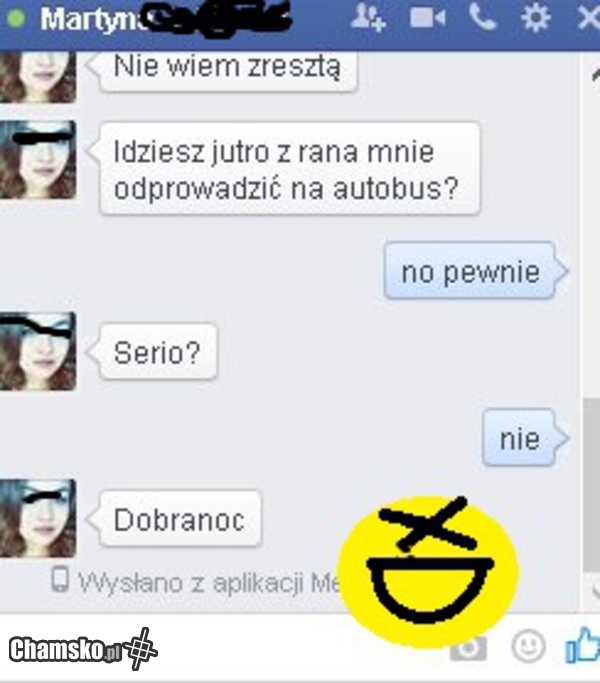This screenshot has height=683, width=600.
Task: Click the 'no pewnie' sent message bubble
Action: [x=470, y=272]
